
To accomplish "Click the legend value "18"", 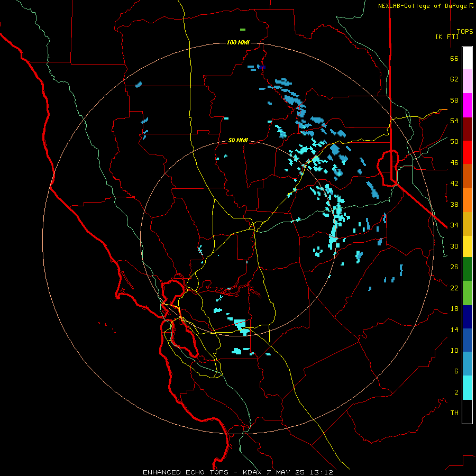I will (x=454, y=309).
